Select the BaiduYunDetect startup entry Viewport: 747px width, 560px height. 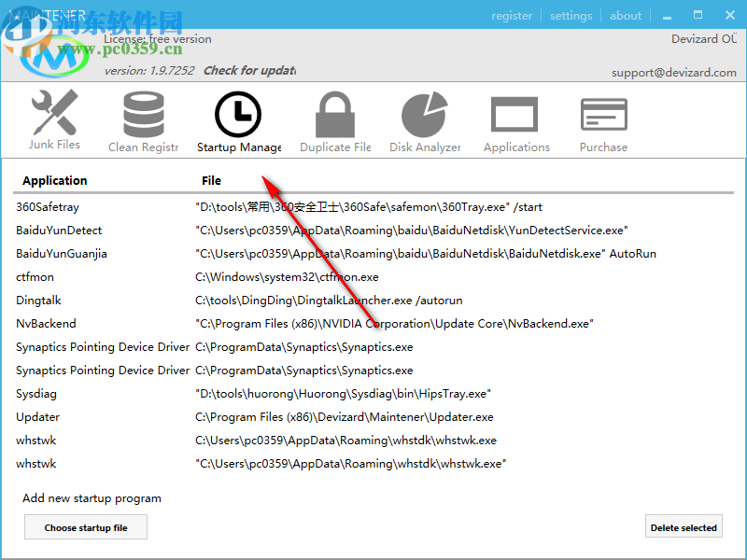[x=59, y=231]
